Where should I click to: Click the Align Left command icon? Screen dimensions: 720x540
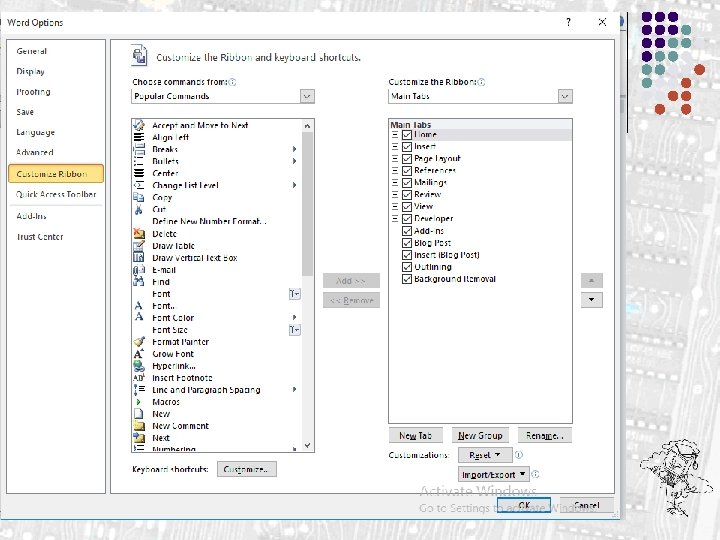139,137
